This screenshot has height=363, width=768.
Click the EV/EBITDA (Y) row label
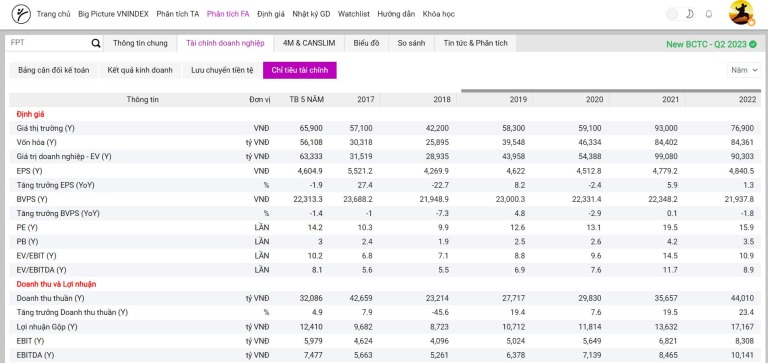pos(41,270)
